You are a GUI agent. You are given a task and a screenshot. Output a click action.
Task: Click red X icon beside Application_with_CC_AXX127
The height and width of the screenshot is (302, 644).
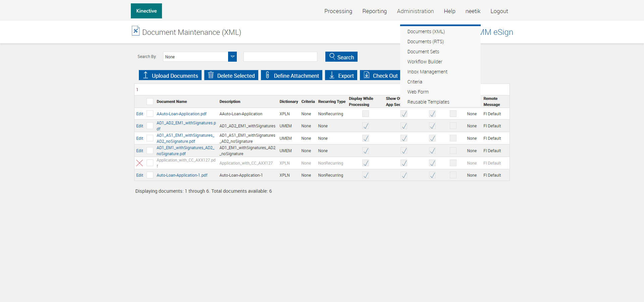coord(140,163)
